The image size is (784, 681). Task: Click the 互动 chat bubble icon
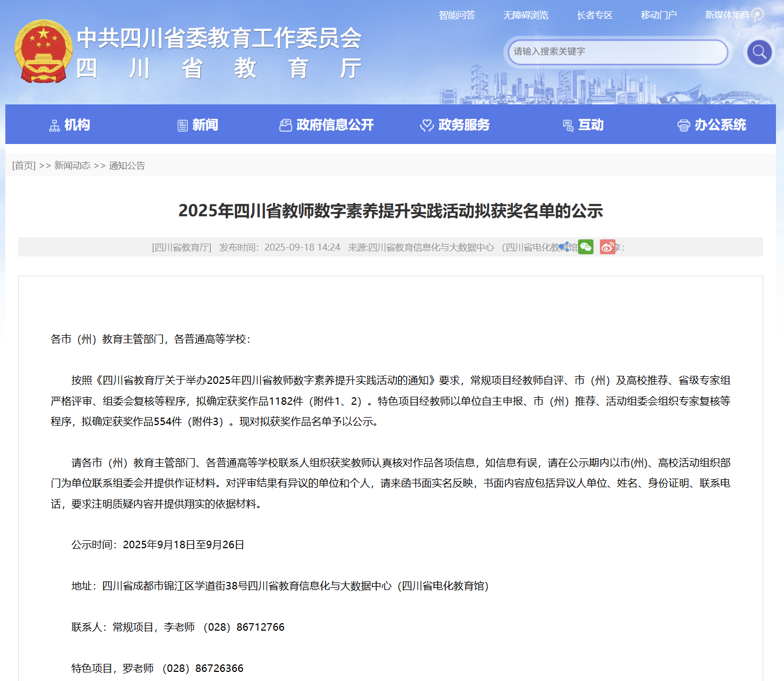[x=568, y=126]
